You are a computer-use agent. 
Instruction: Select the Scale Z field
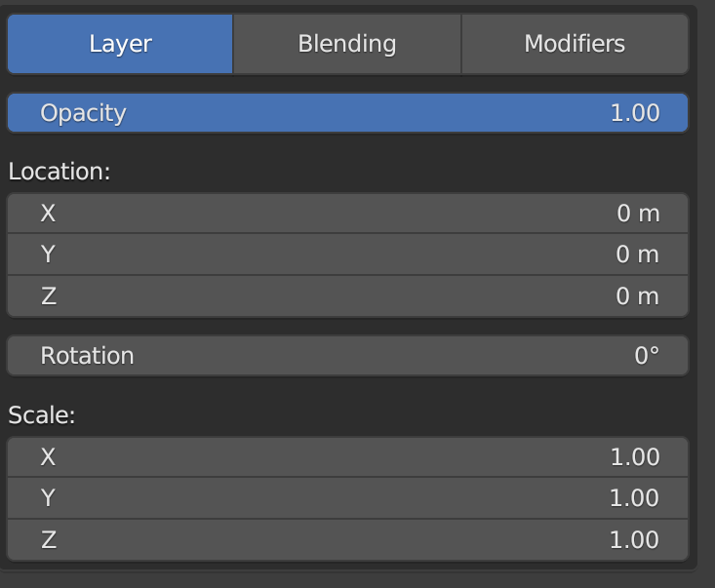click(x=347, y=540)
